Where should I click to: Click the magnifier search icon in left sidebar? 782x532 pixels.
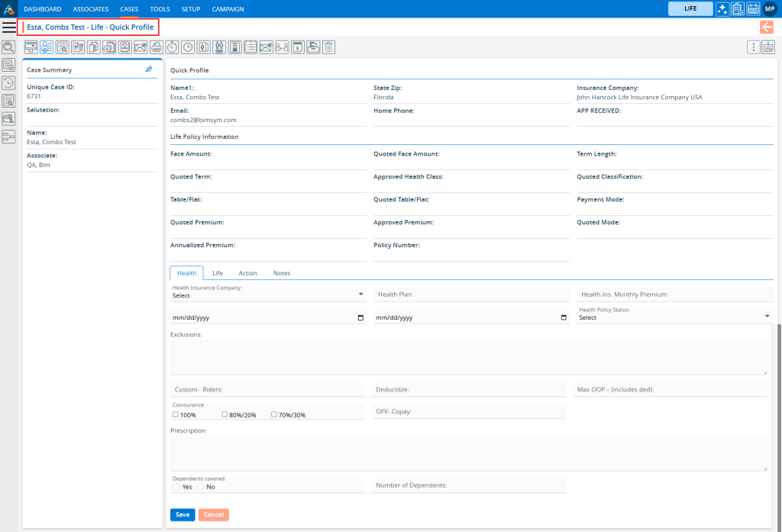[8, 47]
